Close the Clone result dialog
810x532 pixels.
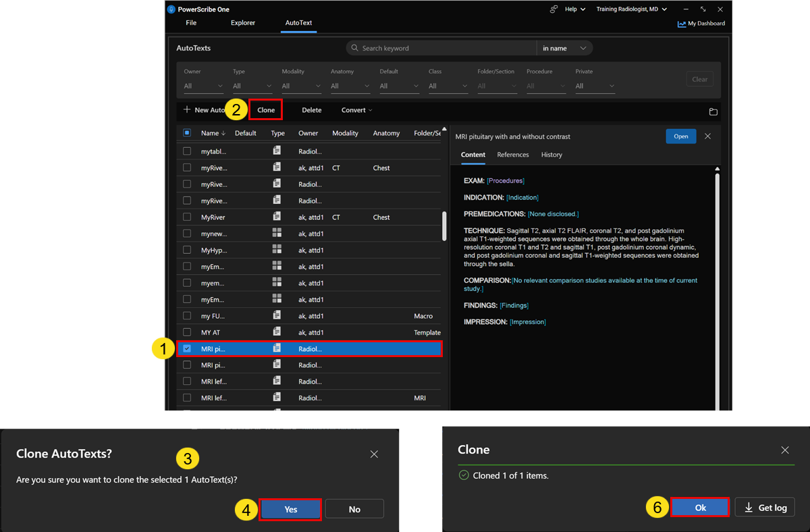tap(785, 450)
